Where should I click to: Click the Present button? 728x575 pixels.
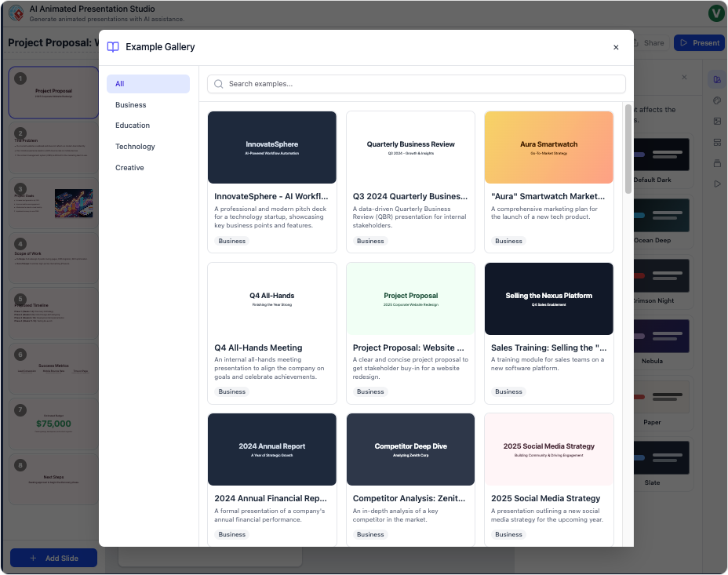(699, 43)
